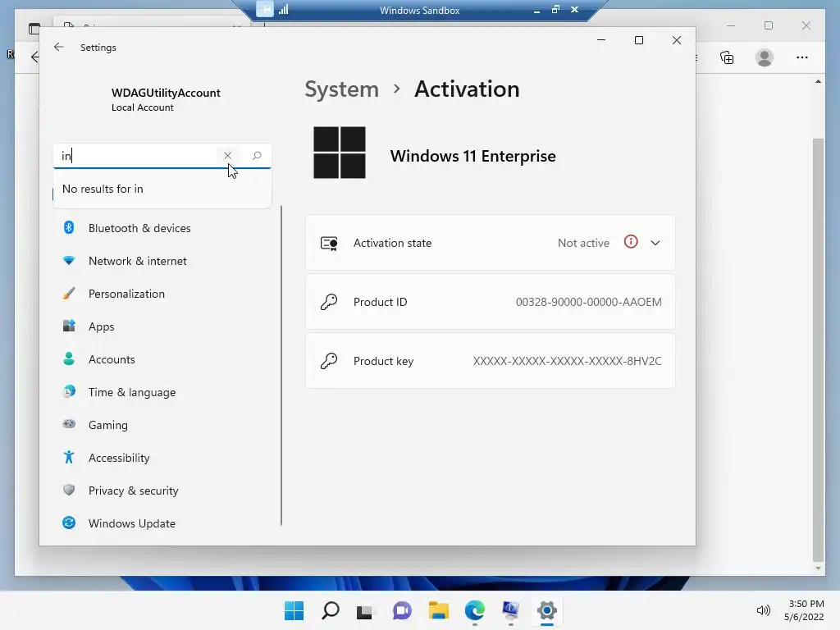Click the Windows Update sync icon

click(x=69, y=523)
